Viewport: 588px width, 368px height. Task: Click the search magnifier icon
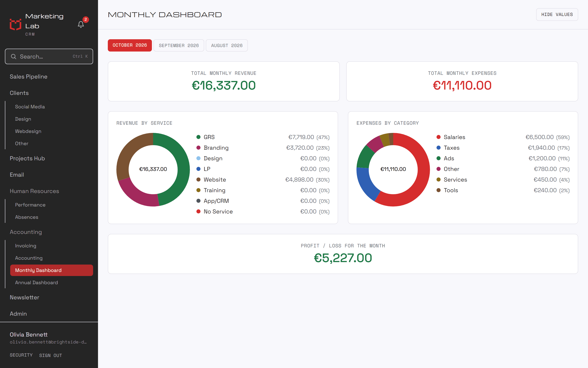pyautogui.click(x=14, y=56)
